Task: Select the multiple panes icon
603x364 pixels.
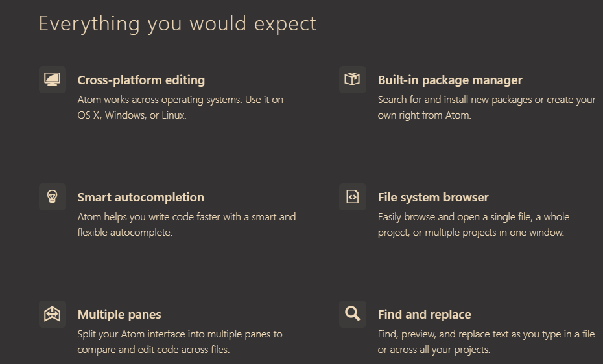Action: (x=53, y=314)
